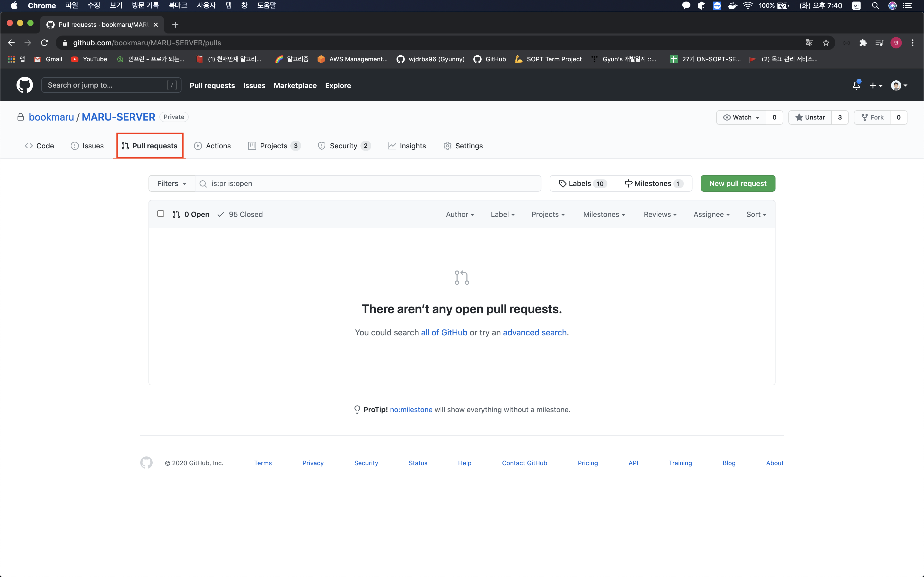This screenshot has width=924, height=577.
Task: Reload the page with refresh icon
Action: [x=45, y=43]
